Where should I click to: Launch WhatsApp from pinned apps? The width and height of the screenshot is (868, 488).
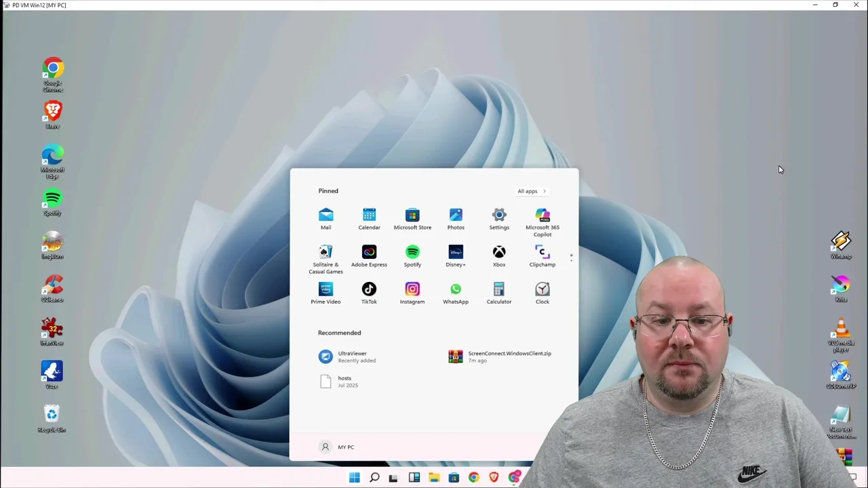456,293
